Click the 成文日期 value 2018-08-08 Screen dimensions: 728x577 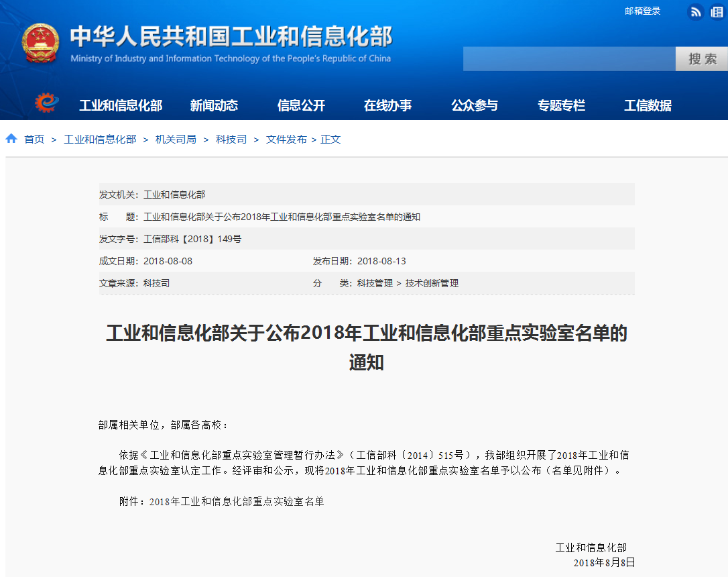point(168,261)
